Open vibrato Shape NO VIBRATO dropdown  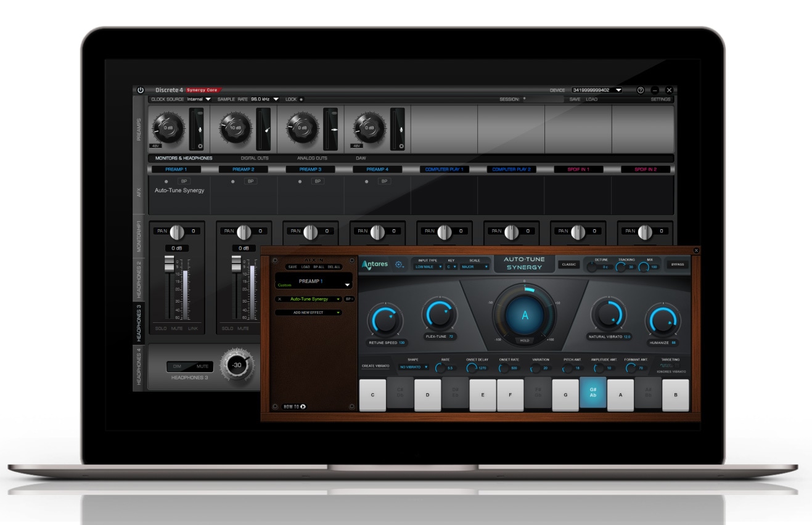pyautogui.click(x=414, y=367)
